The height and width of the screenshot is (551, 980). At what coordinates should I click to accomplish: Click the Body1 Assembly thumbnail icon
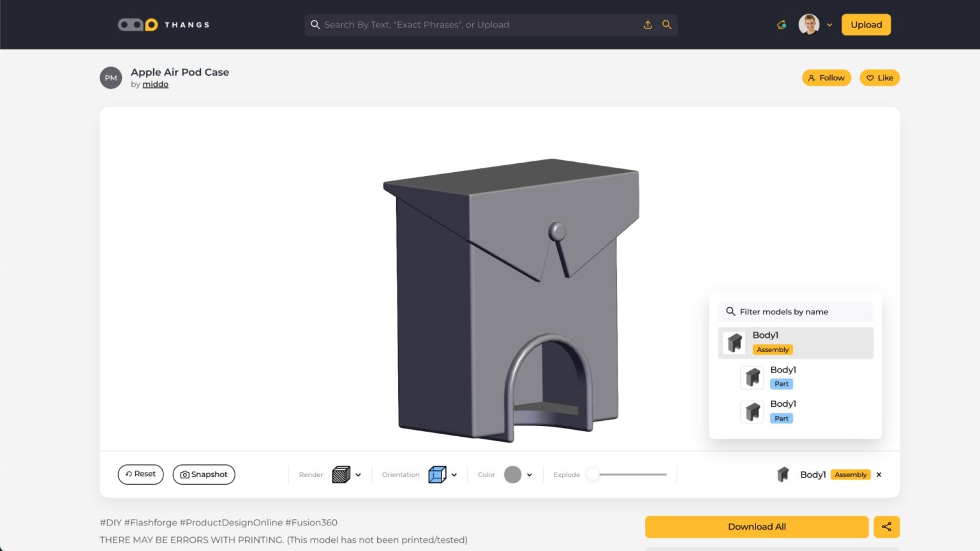[x=733, y=342]
